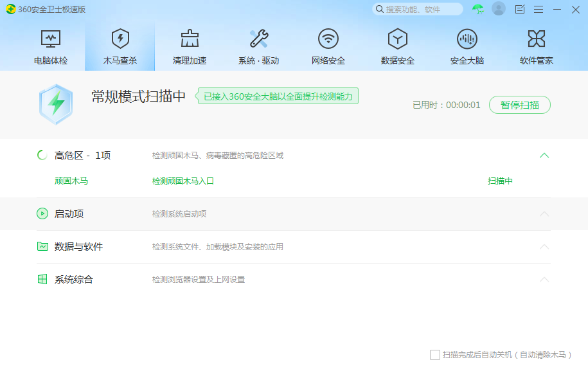Image resolution: width=588 pixels, height=371 pixels.
Task: Click the feedback note icon in title bar
Action: point(520,10)
